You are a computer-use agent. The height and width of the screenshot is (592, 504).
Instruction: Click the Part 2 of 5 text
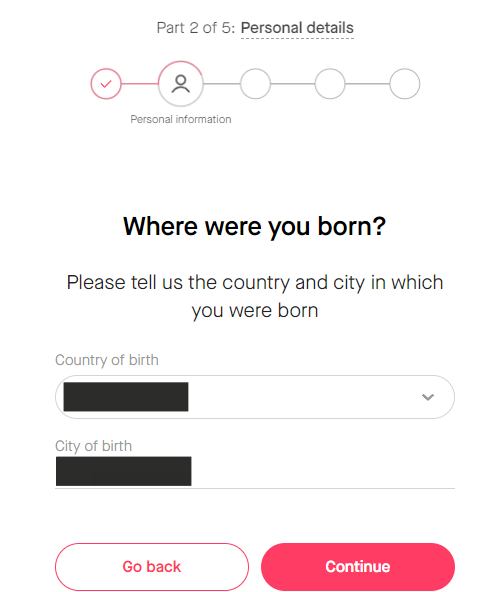pos(196,28)
